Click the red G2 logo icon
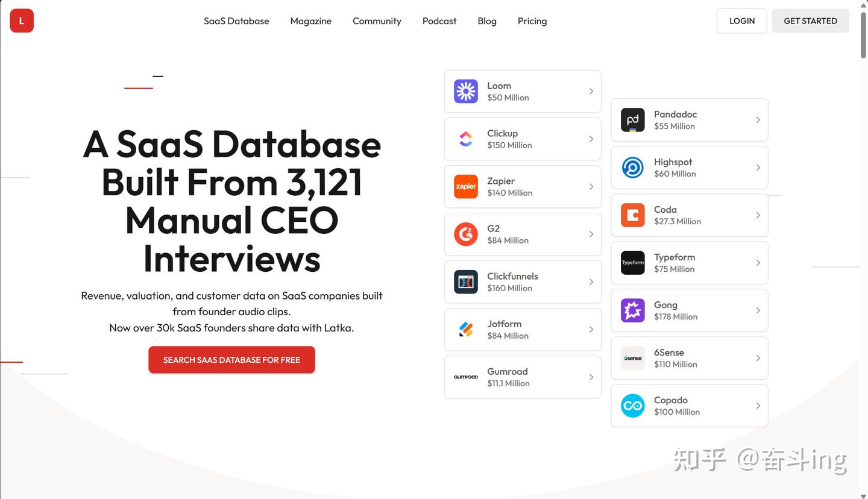This screenshot has width=868, height=499. [x=466, y=234]
